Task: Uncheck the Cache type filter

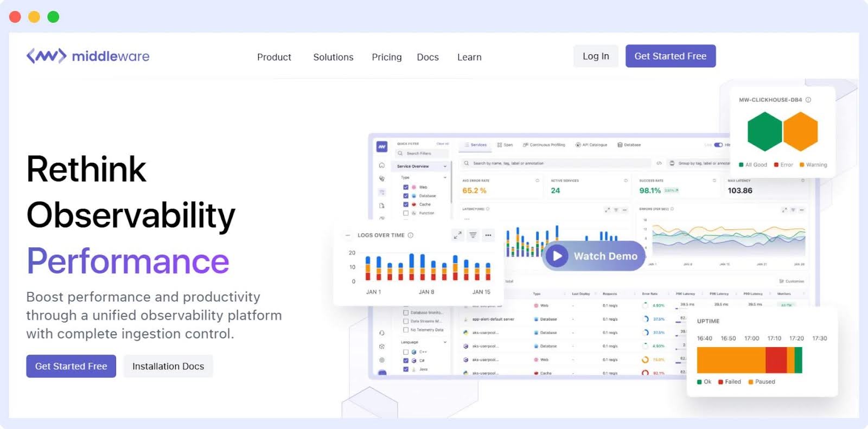Action: [x=406, y=204]
